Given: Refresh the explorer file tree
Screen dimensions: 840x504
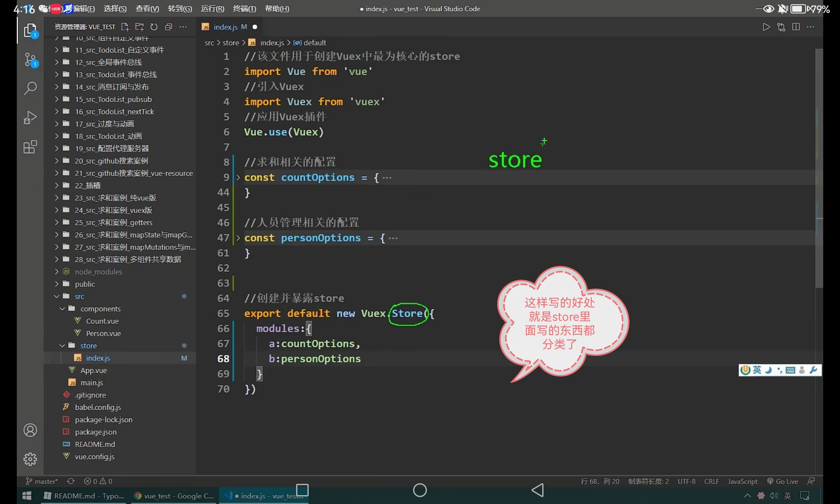Looking at the screenshot, I should [154, 27].
